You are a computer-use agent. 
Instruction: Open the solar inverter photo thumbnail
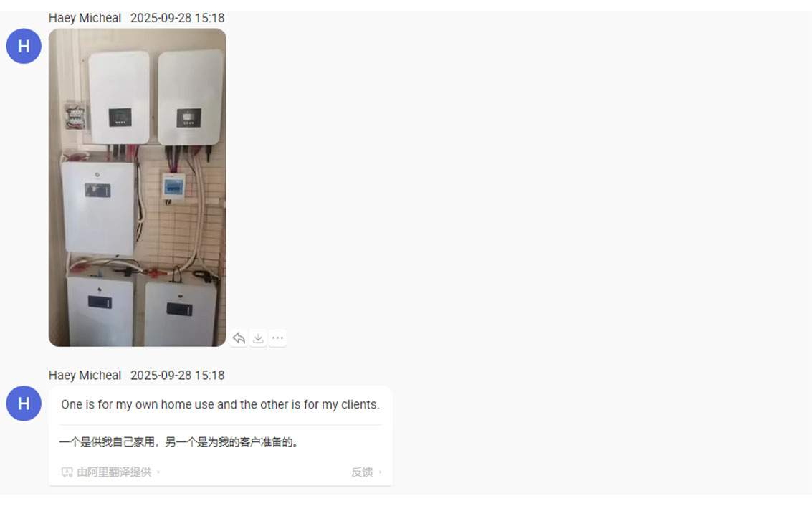click(x=137, y=188)
